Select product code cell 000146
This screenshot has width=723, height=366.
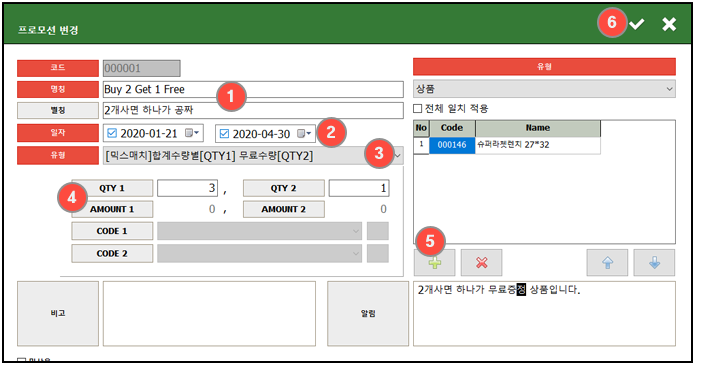pos(452,145)
